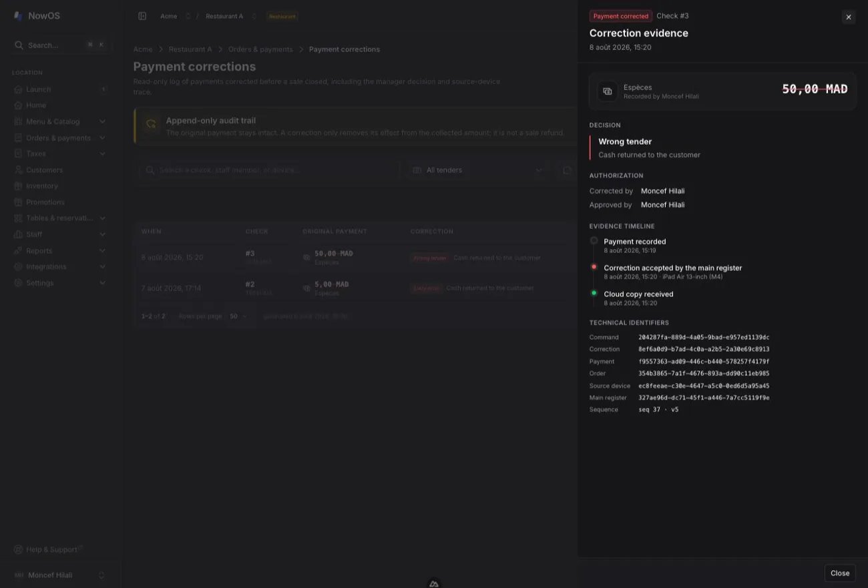The width and height of the screenshot is (868, 588).
Task: Click the Orders & payments breadcrumb link
Action: point(260,49)
